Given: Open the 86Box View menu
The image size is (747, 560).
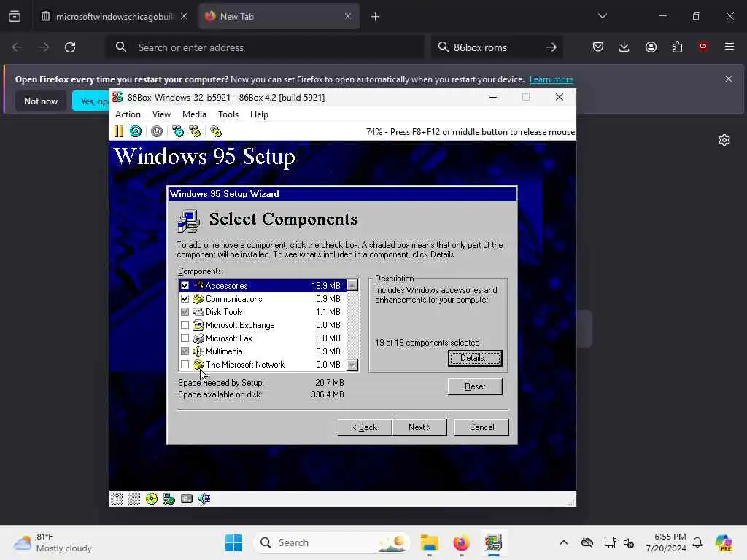Looking at the screenshot, I should [161, 114].
